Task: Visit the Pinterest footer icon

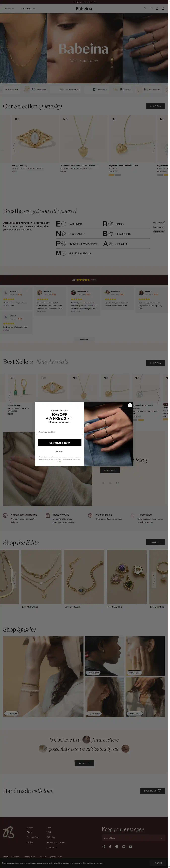Action: pos(124,846)
